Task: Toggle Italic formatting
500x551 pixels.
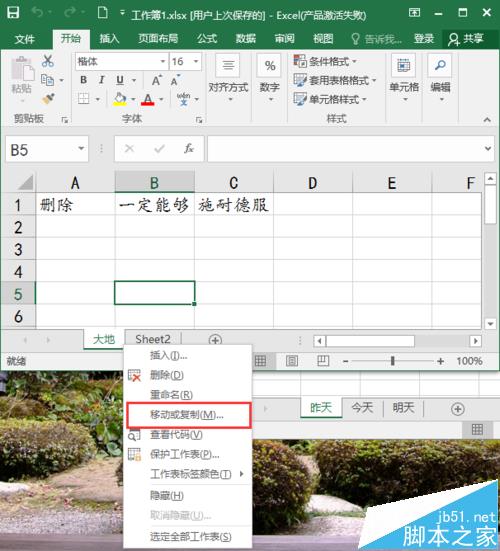Action: 102,80
